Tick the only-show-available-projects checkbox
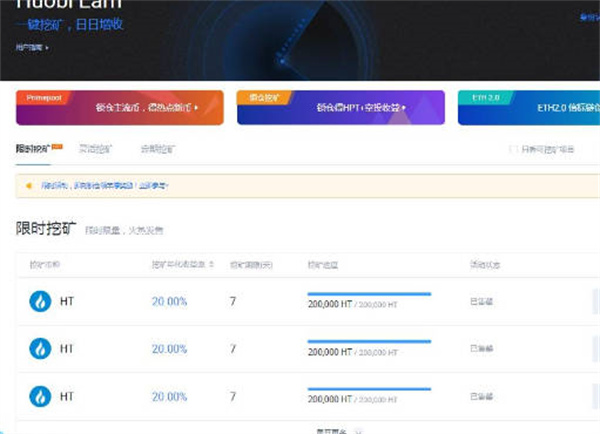The height and width of the screenshot is (434, 600). pos(513,149)
